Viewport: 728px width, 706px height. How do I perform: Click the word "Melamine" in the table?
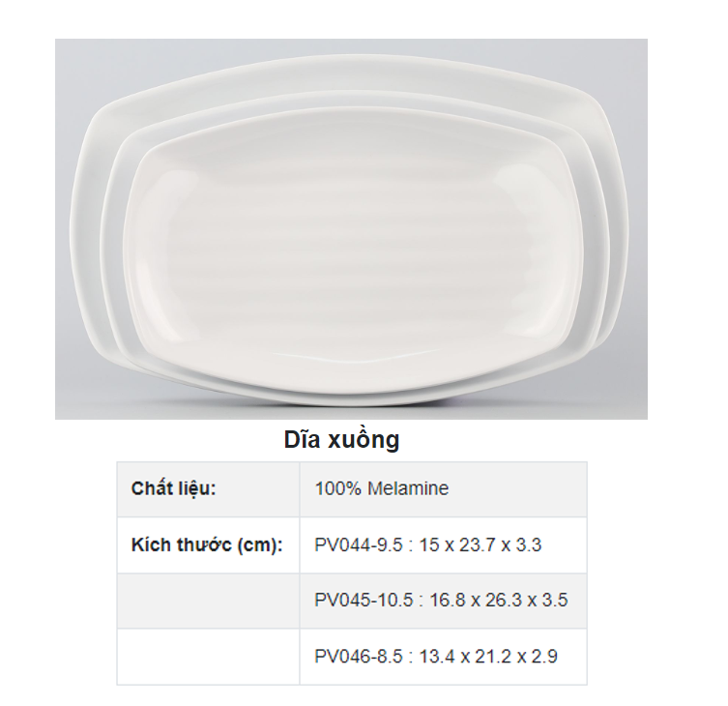coord(408,488)
